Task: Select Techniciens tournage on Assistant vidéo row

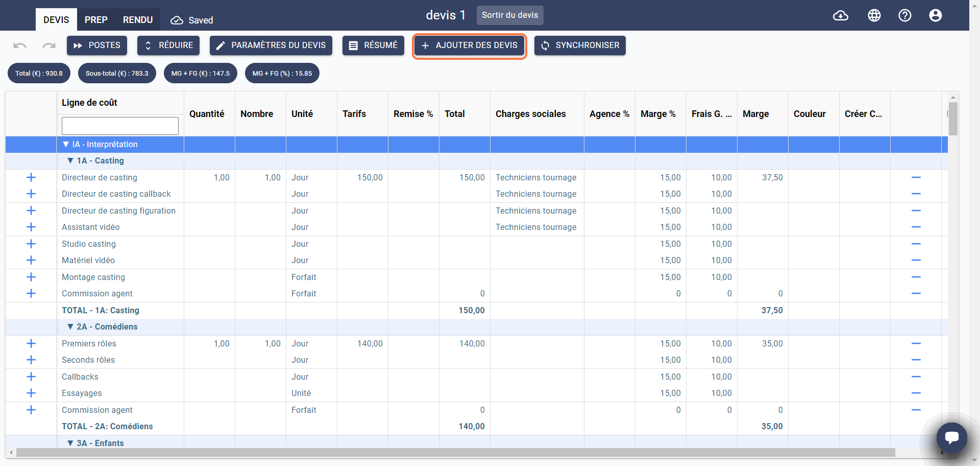Action: pyautogui.click(x=536, y=227)
